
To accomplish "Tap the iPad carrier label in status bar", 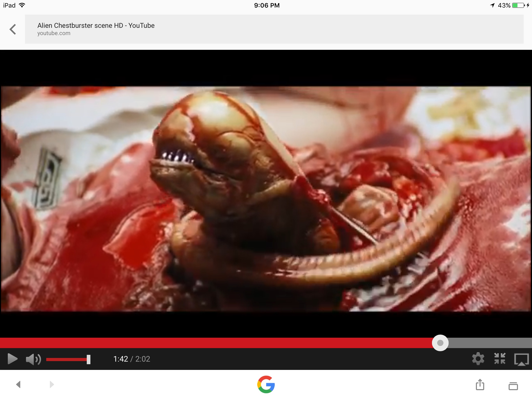I will 9,5.
